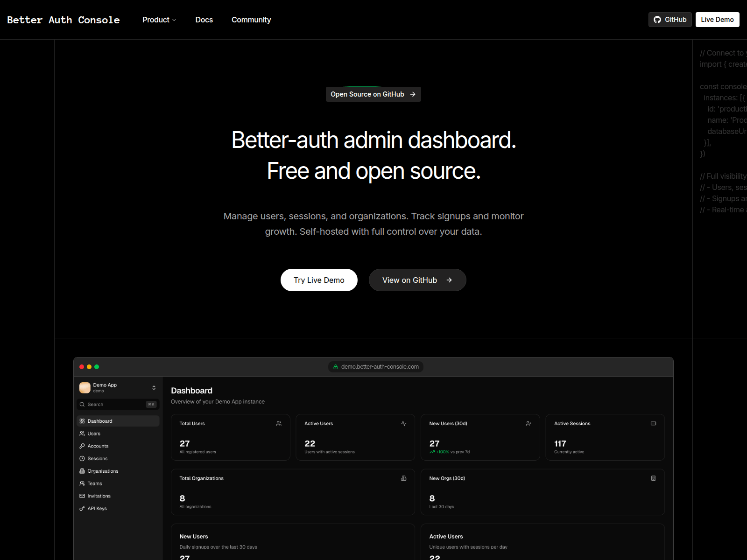
Task: Click the Organisations building icon in sidebar
Action: 82,471
